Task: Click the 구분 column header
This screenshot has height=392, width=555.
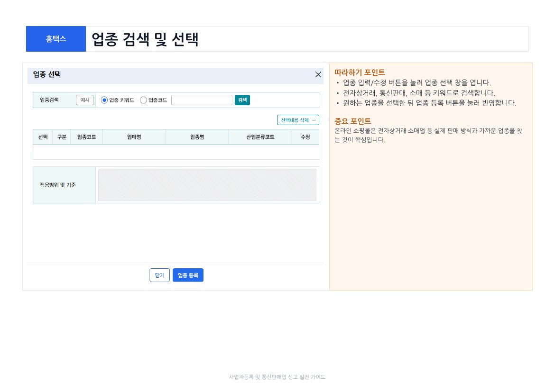Action: [x=62, y=137]
